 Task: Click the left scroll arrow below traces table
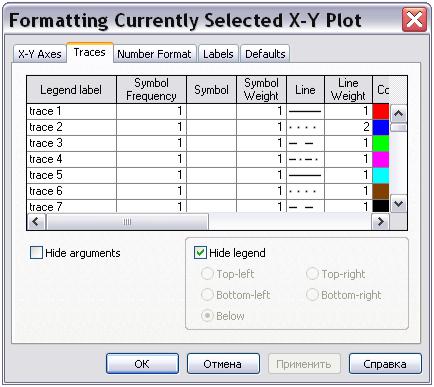(36, 221)
